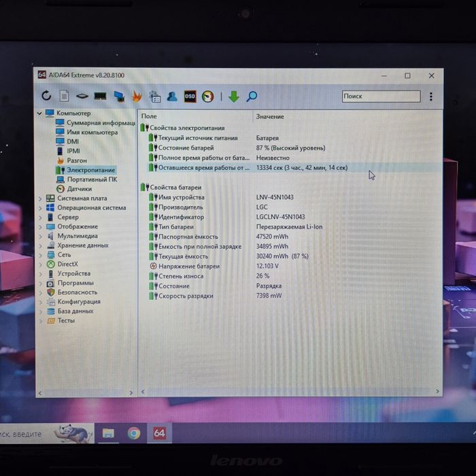Click the computer monitor toolbar icon
The height and width of the screenshot is (476, 476).
coord(119,97)
